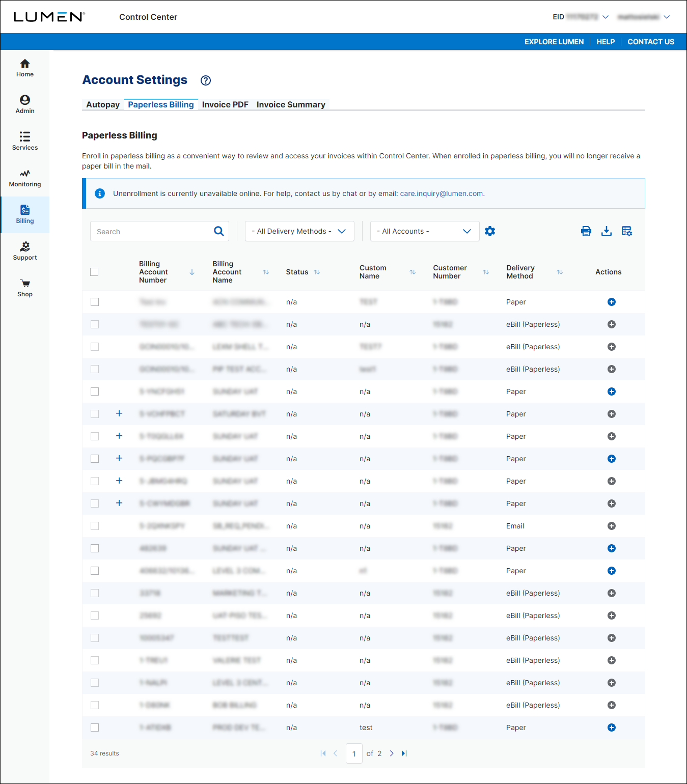
Task: Sort by Billing Account Name column
Action: pyautogui.click(x=266, y=272)
